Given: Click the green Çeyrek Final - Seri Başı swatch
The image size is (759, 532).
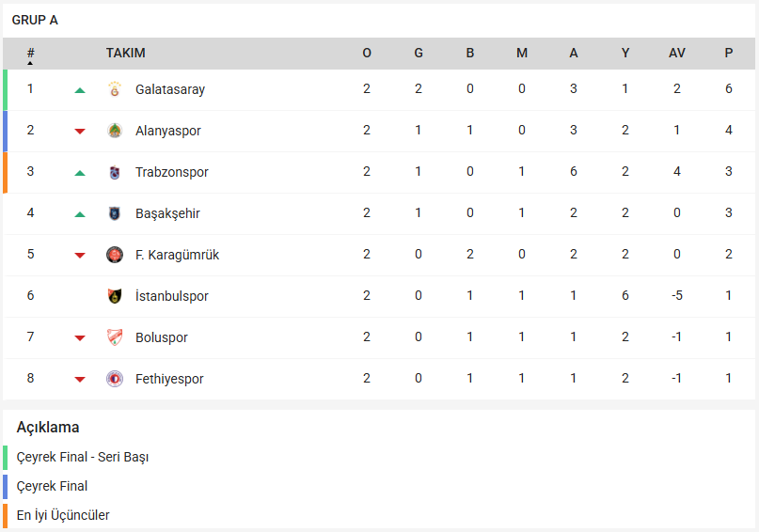Looking at the screenshot, I should coord(5,458).
